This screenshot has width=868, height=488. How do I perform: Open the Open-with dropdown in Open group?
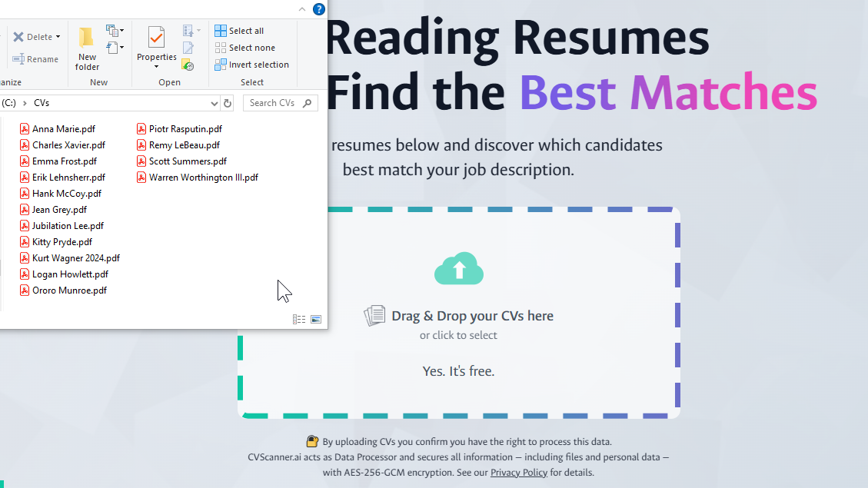pos(192,31)
